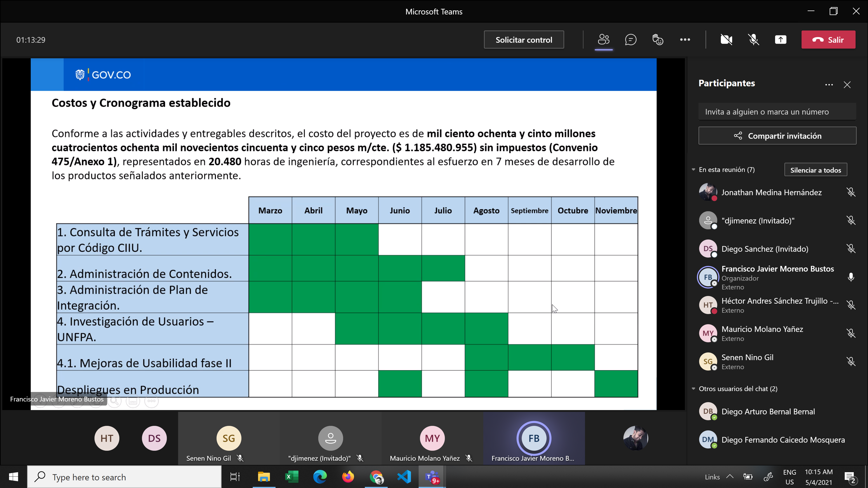This screenshot has width=868, height=488.
Task: Select Mauricio Molano Yañez video tile
Action: 432,439
